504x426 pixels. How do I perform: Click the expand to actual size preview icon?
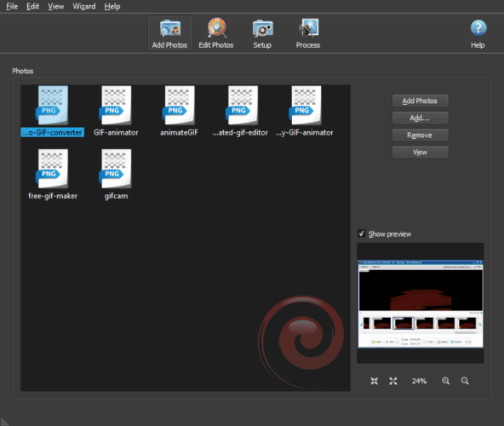[x=393, y=381]
